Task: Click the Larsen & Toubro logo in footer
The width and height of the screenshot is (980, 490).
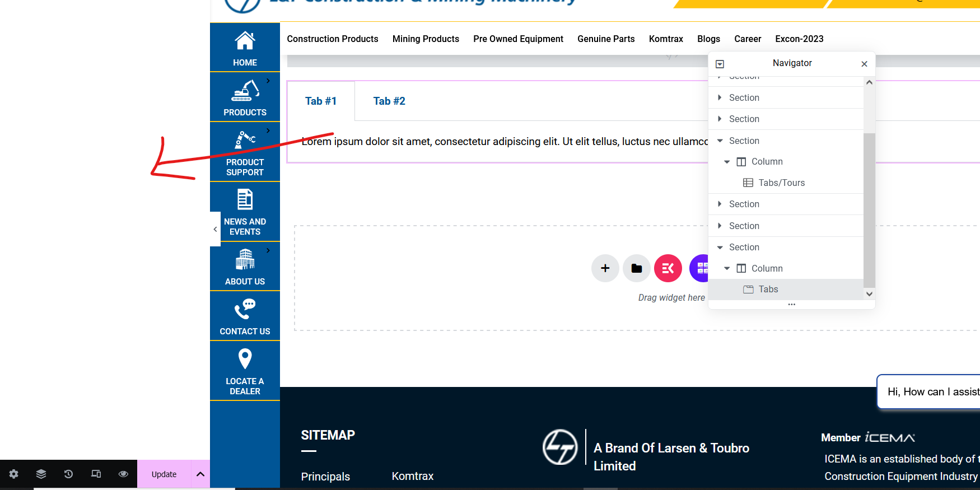Action: (x=560, y=447)
